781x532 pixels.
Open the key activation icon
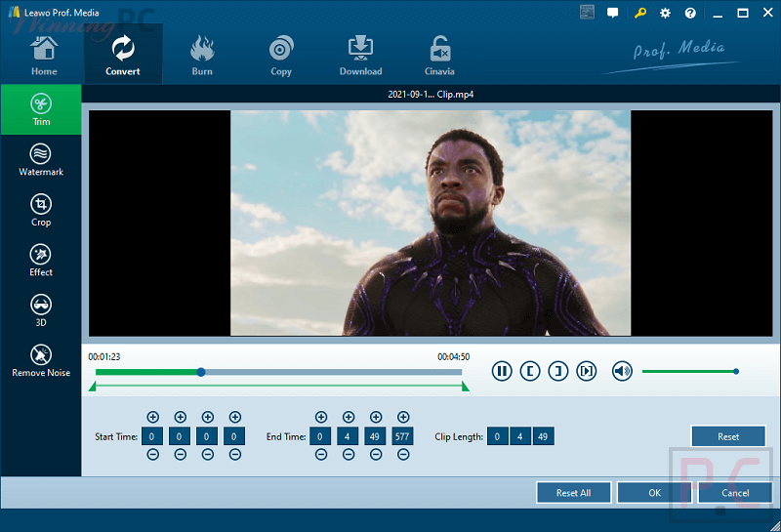coord(640,13)
